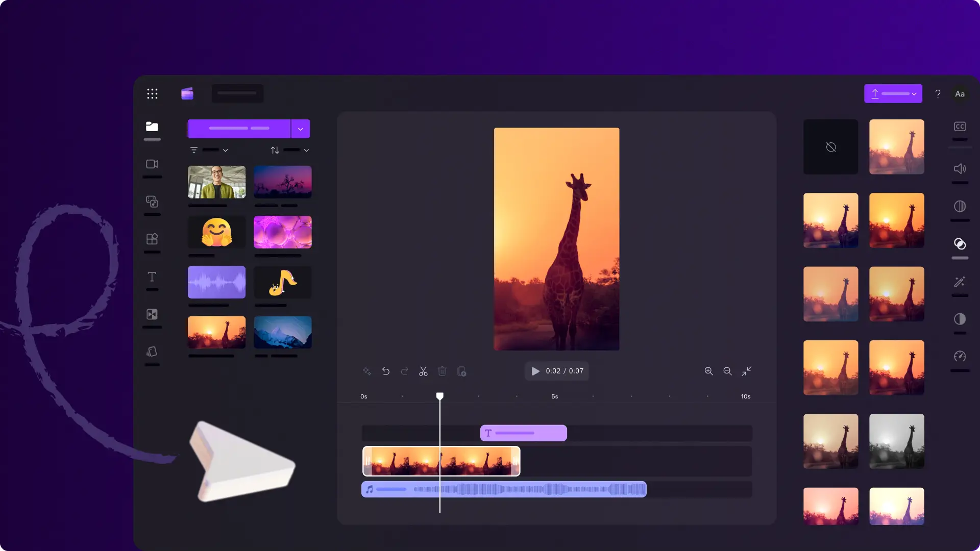
Task: Split the clip with the scissors tool
Action: [x=423, y=371]
